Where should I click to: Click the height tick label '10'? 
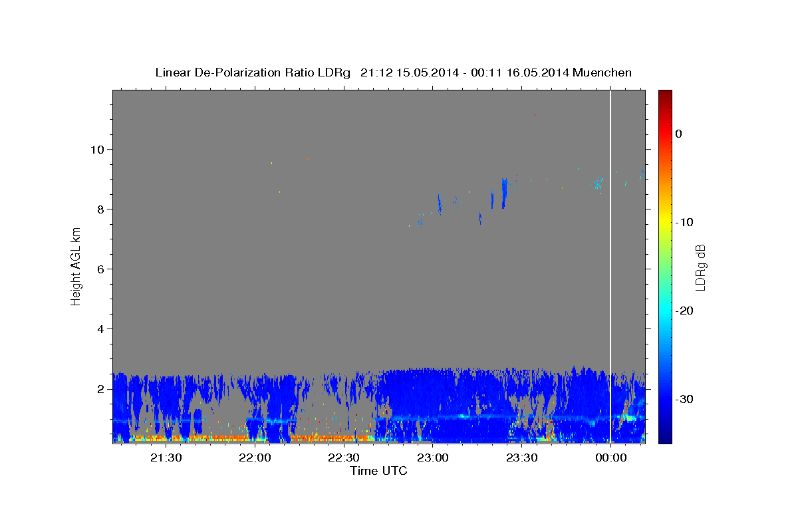coord(98,149)
